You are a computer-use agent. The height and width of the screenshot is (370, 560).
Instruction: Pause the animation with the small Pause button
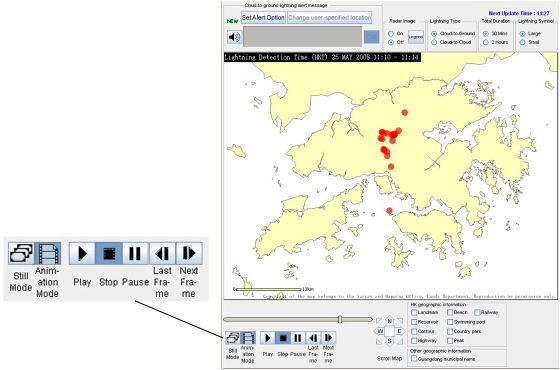click(x=298, y=338)
